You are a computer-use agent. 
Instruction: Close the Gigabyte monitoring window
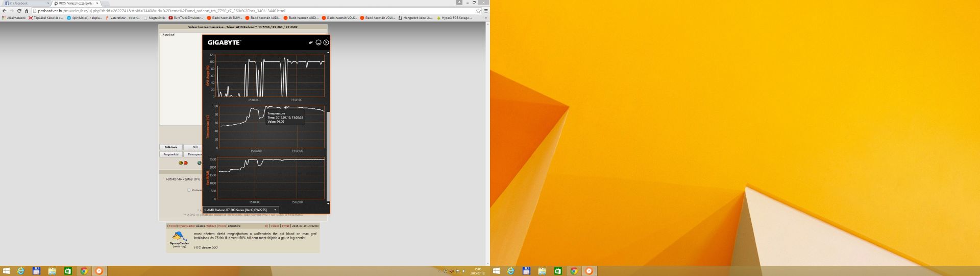point(326,42)
